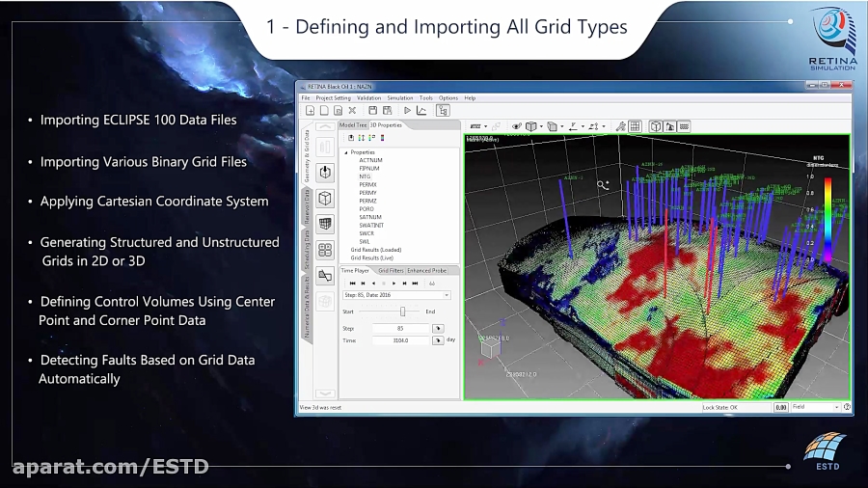Viewport: 868px width, 488px height.
Task: Click the new project icon in toolbar
Action: coord(311,111)
